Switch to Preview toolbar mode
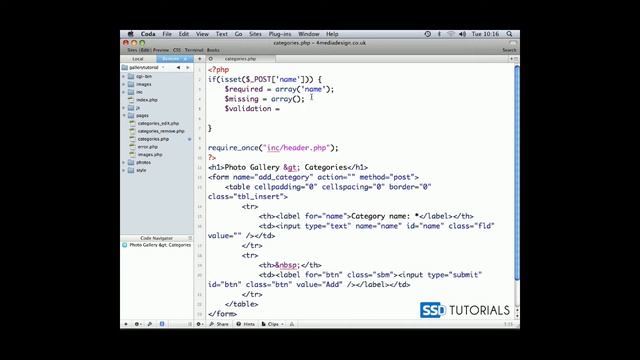640x360 pixels. point(161,50)
